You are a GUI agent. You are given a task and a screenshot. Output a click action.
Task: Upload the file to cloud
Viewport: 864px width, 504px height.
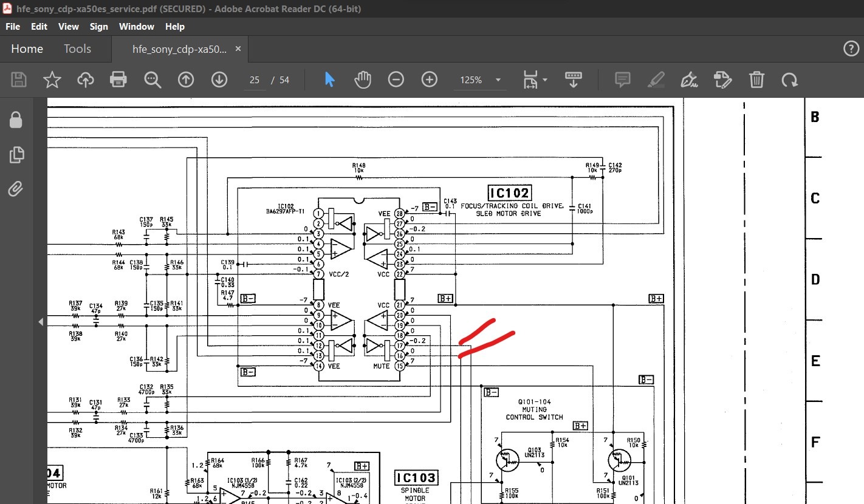(x=86, y=80)
